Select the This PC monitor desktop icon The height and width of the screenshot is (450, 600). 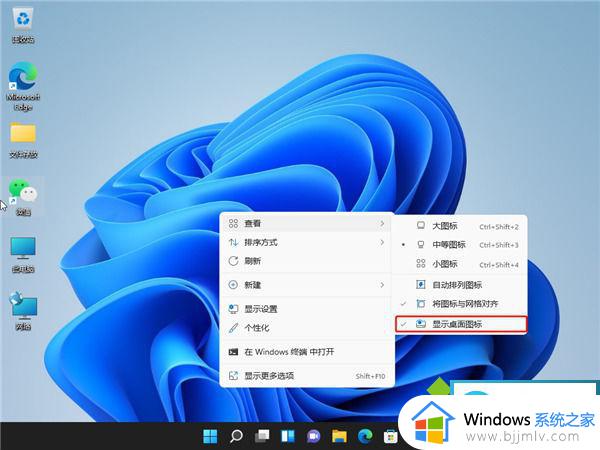(23, 255)
